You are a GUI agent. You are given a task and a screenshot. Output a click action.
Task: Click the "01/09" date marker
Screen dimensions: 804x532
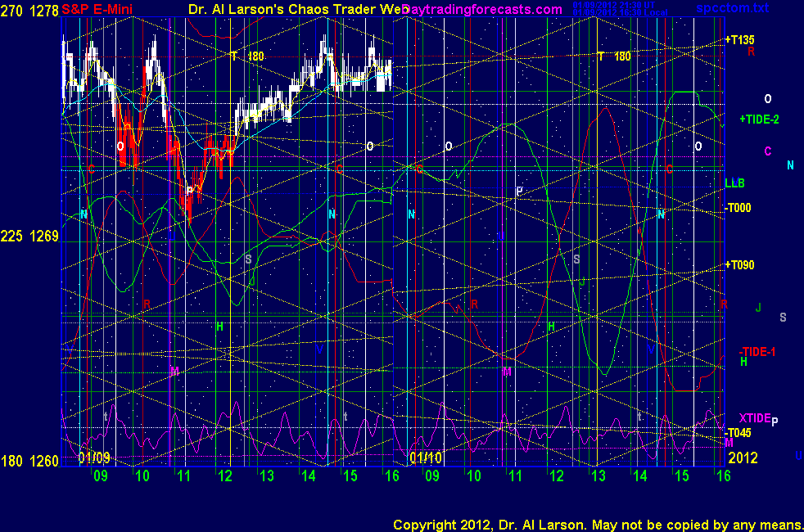coord(94,458)
